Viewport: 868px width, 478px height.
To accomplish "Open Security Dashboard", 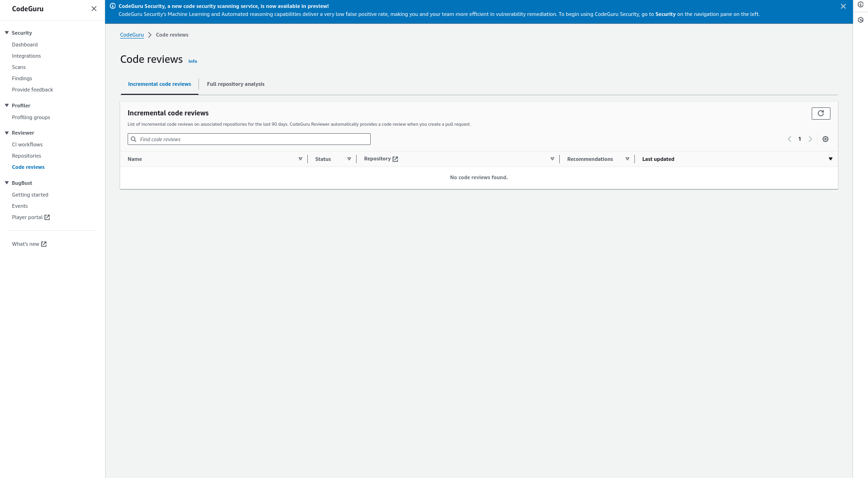I will point(25,45).
